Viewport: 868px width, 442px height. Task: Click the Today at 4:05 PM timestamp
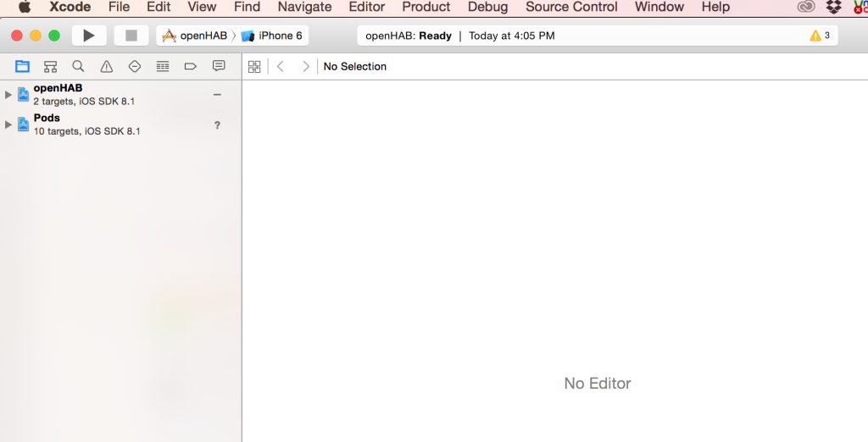tap(511, 36)
